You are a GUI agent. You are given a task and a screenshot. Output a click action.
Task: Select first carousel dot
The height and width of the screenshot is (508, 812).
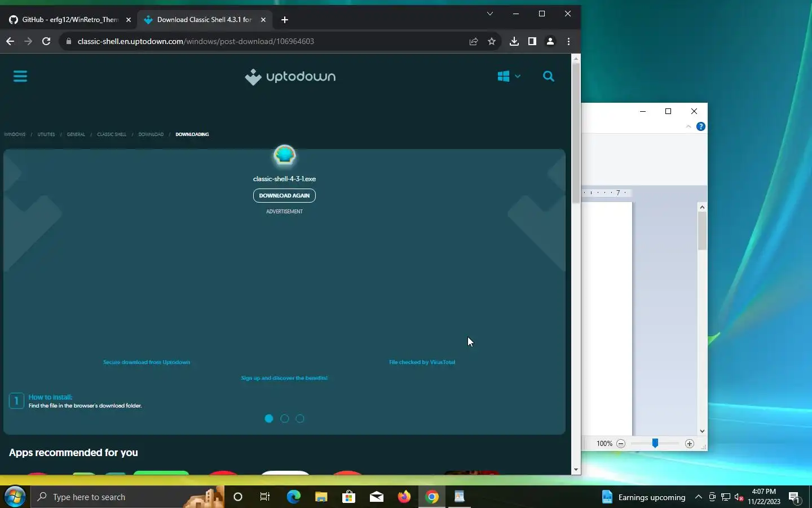click(x=269, y=419)
